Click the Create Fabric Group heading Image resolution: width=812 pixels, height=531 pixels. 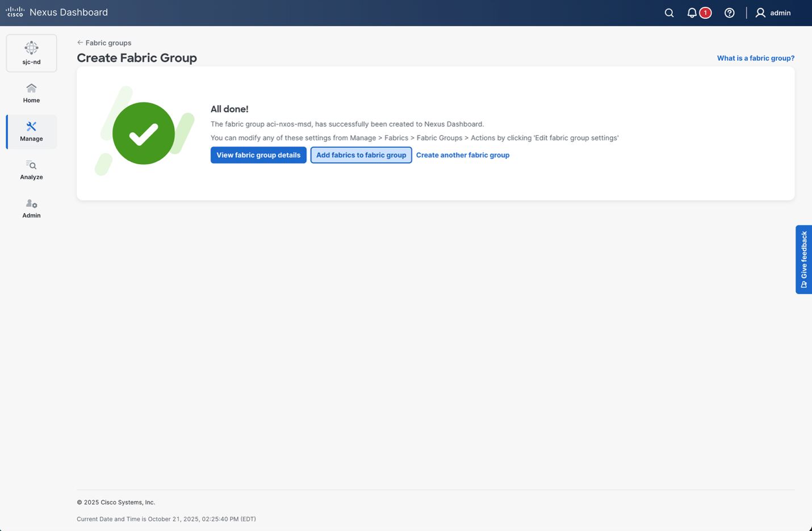pos(137,58)
